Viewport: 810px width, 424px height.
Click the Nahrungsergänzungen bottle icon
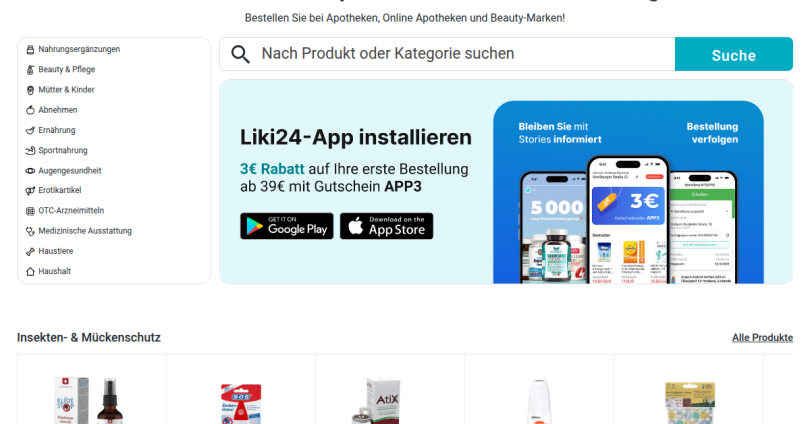point(30,50)
